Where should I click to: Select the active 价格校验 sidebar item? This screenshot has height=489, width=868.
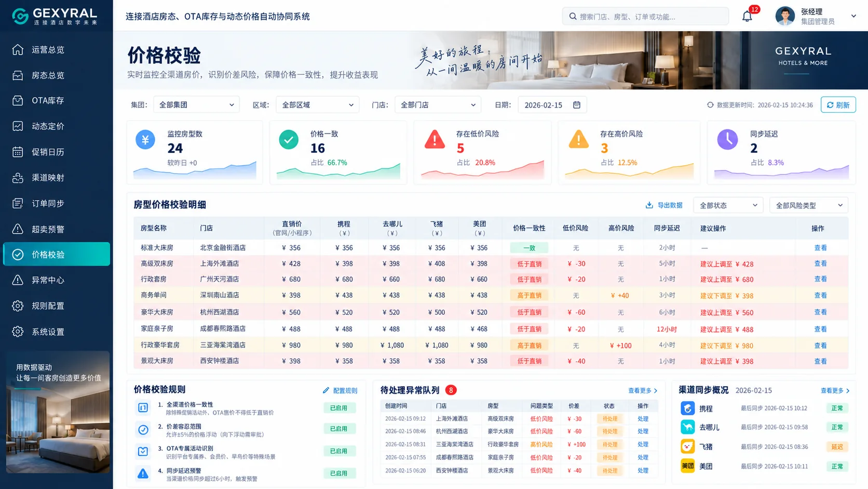click(57, 255)
